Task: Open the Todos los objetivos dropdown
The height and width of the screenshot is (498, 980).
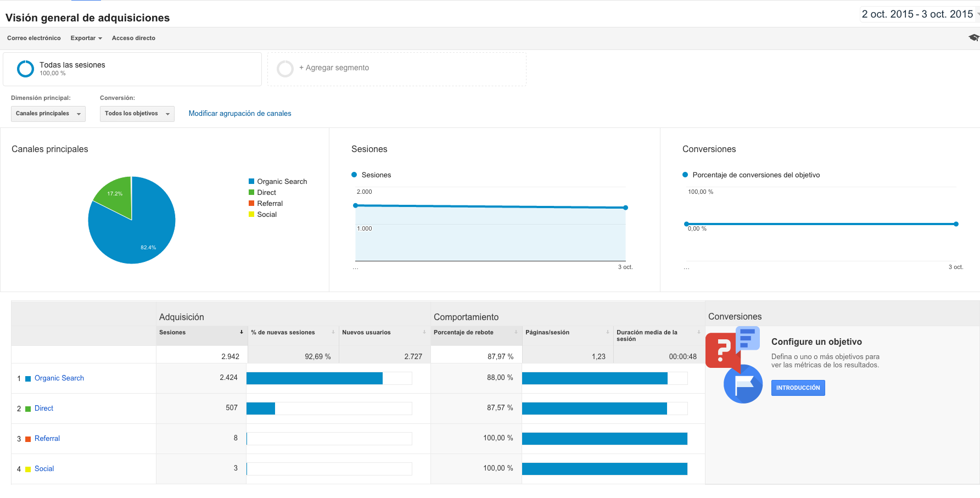Action: (x=137, y=114)
